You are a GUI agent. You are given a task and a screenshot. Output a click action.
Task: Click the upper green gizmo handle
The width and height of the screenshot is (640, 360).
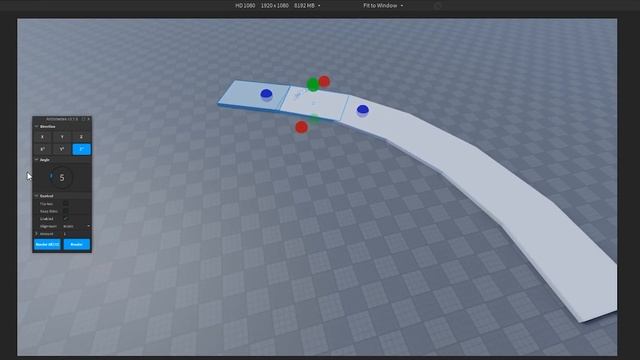click(313, 84)
